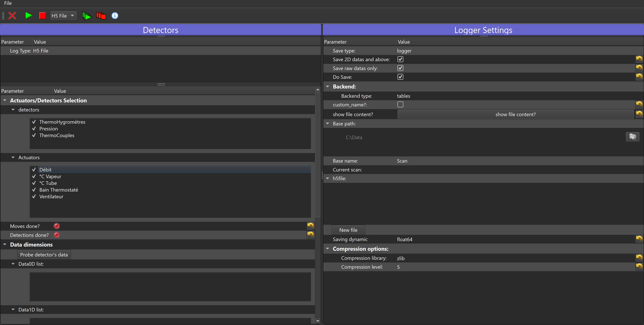Reset Compression level with yellow arrow icon
The image size is (644, 325).
coord(639,267)
